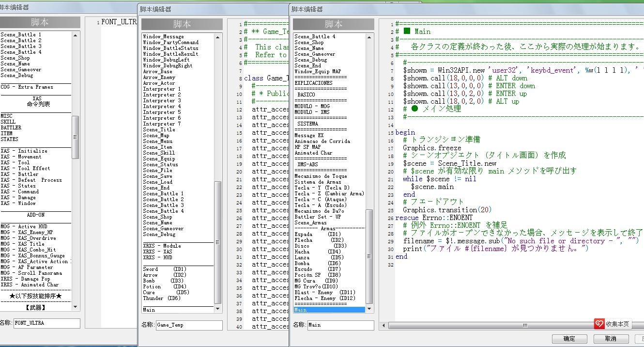Select Scene_Title in middle window list
The width and height of the screenshot is (644, 347).
[x=159, y=129]
